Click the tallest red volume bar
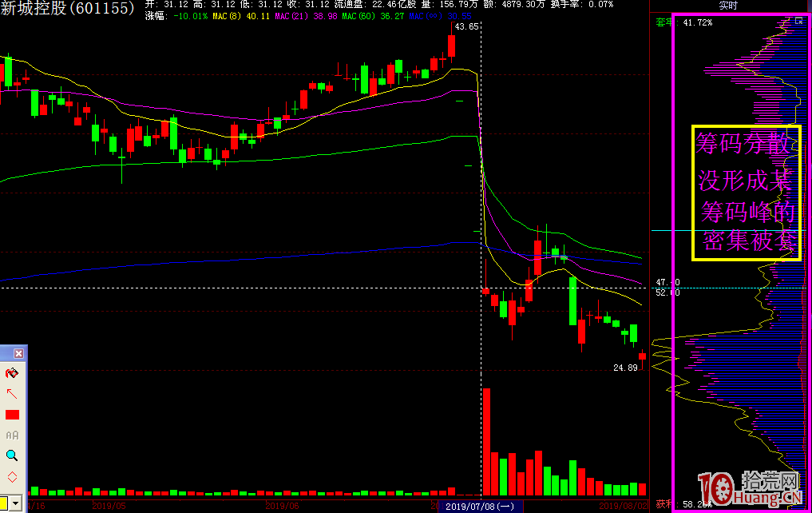This screenshot has width=812, height=513. click(486, 442)
